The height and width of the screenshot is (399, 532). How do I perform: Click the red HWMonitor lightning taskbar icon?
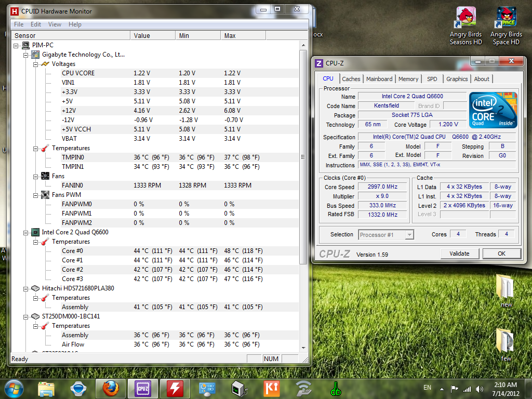175,388
